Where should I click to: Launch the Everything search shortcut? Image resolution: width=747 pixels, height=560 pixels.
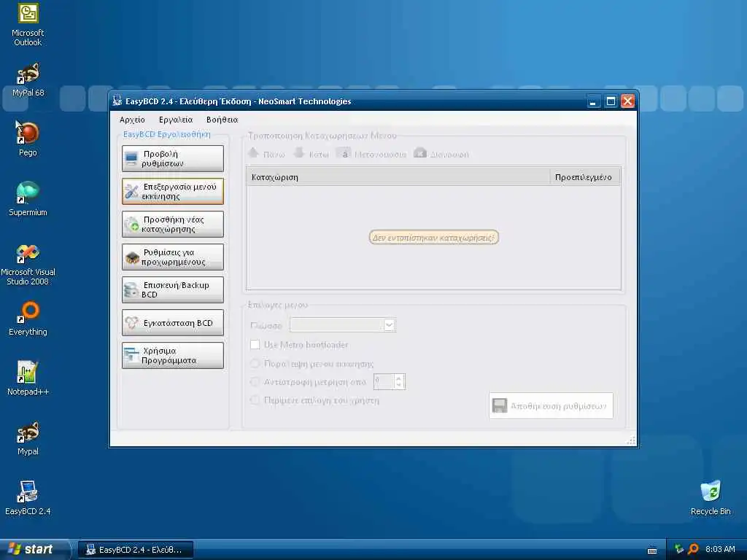pos(28,319)
